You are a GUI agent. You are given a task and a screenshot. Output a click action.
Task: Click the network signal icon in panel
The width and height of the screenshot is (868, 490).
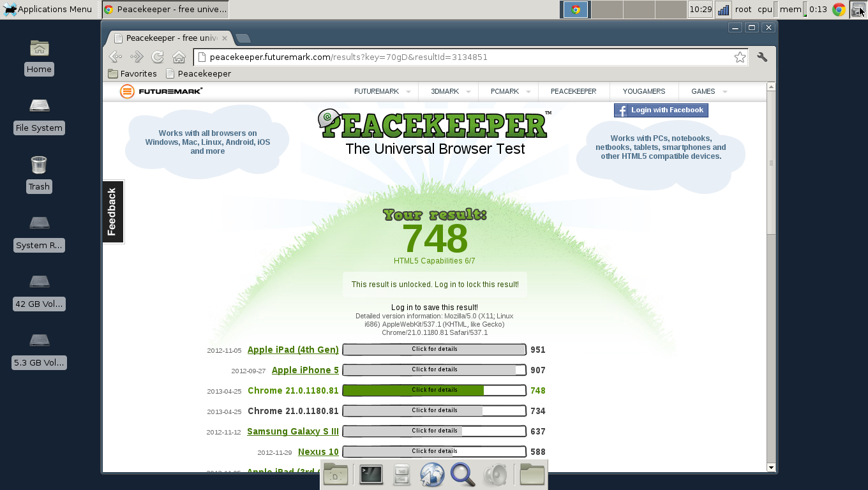click(723, 10)
